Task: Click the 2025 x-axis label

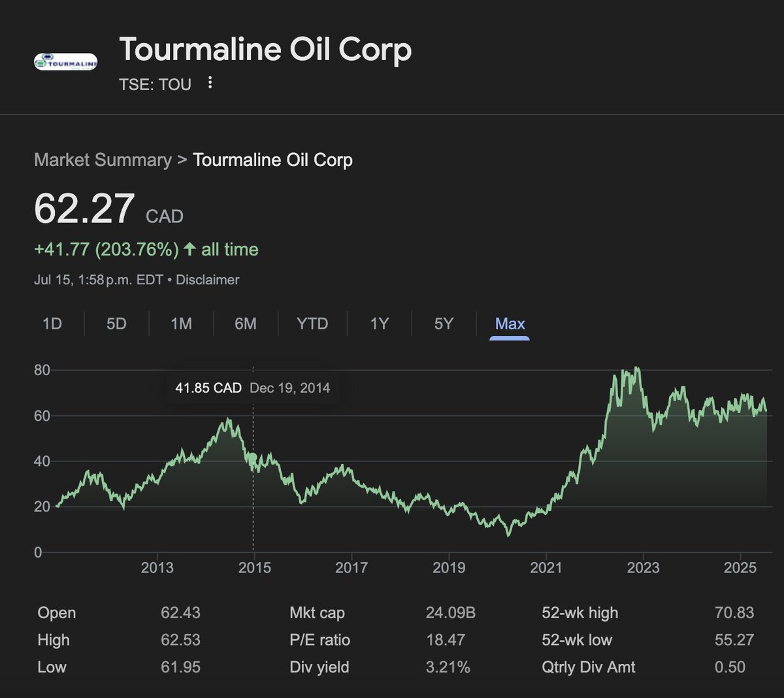Action: 740,567
